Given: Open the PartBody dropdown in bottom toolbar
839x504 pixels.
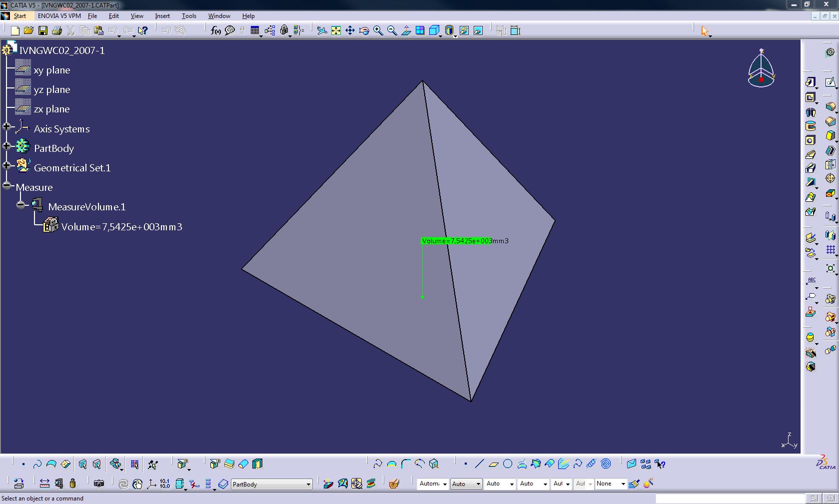Looking at the screenshot, I should pyautogui.click(x=271, y=484).
